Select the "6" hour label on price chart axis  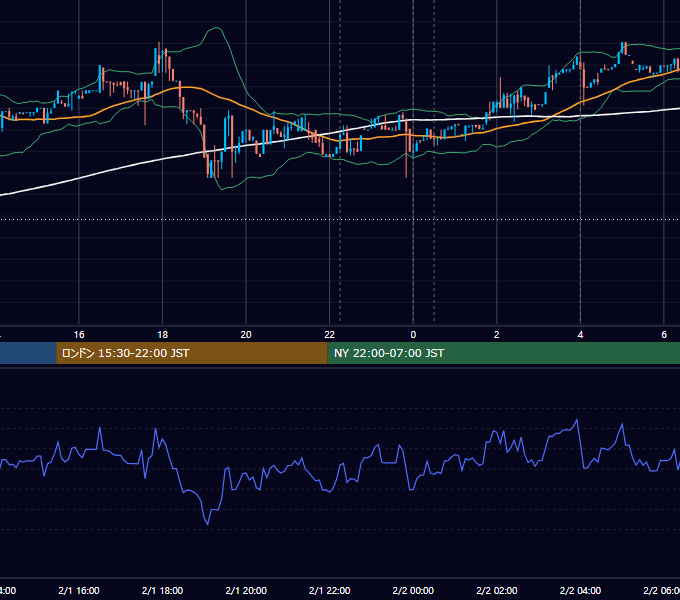pos(664,335)
